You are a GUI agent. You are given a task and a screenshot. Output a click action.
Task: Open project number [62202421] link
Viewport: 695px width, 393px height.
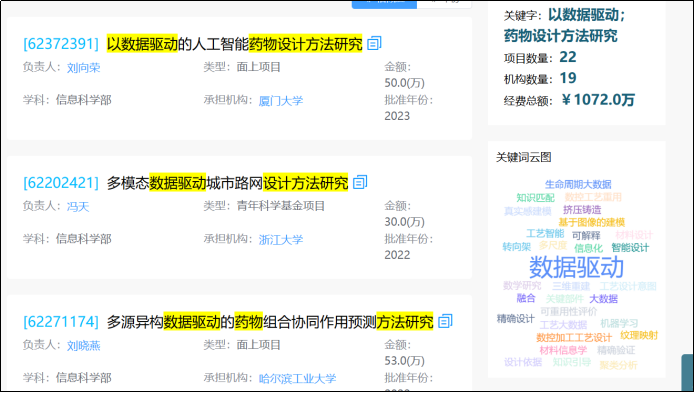pos(61,183)
